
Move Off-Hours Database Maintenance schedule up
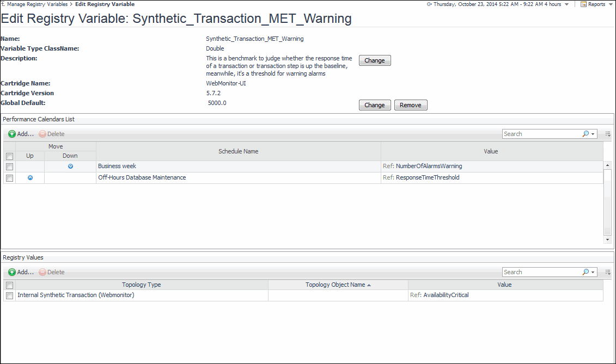(x=30, y=178)
